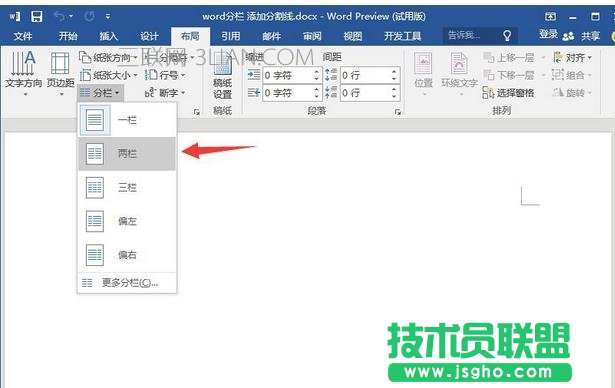Switch to the 引用 tab
Image resolution: width=615 pixels, height=388 pixels.
click(x=231, y=36)
